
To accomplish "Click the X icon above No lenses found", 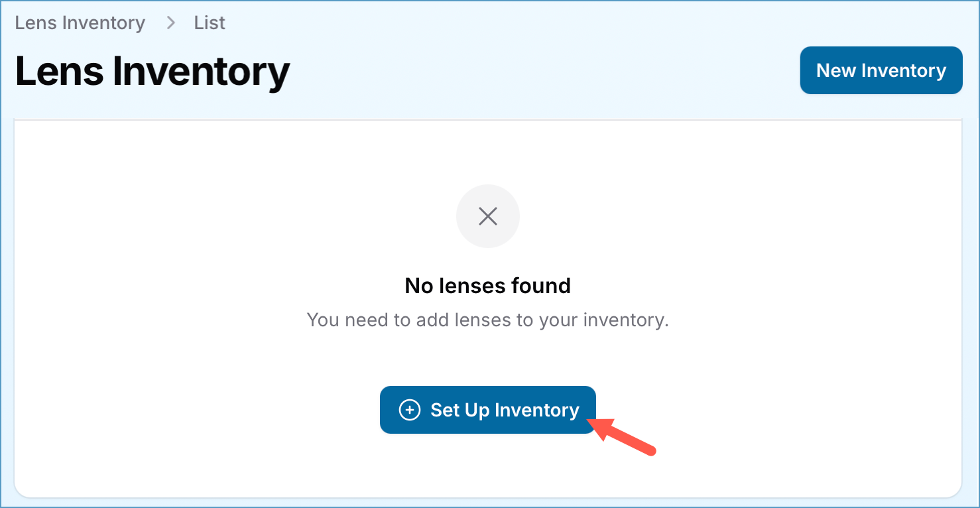I will 488,216.
